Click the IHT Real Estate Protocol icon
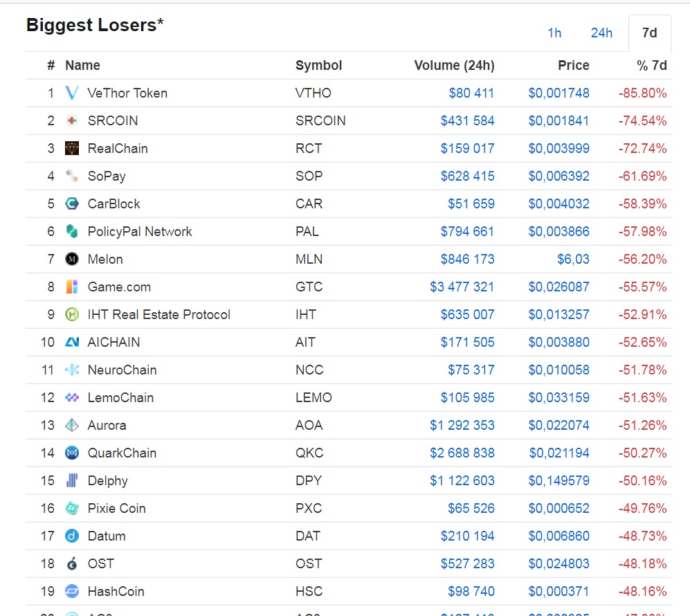The width and height of the screenshot is (690, 616). point(72,315)
